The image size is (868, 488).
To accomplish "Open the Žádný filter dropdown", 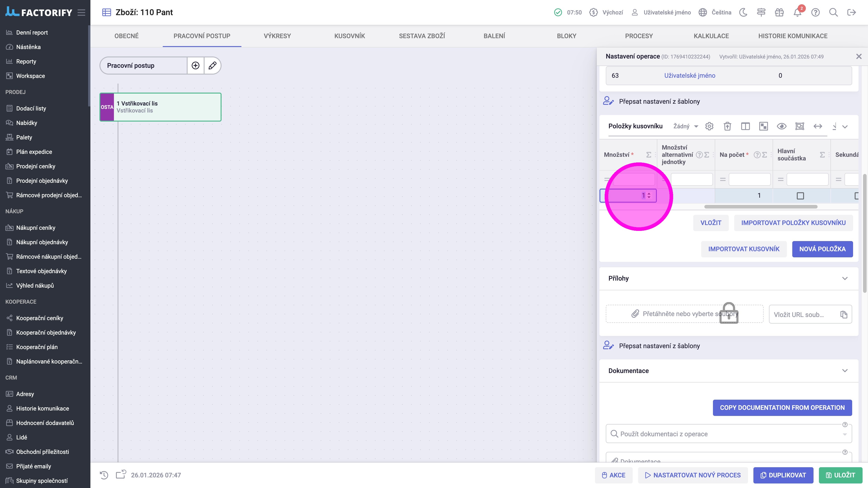I will pyautogui.click(x=685, y=126).
